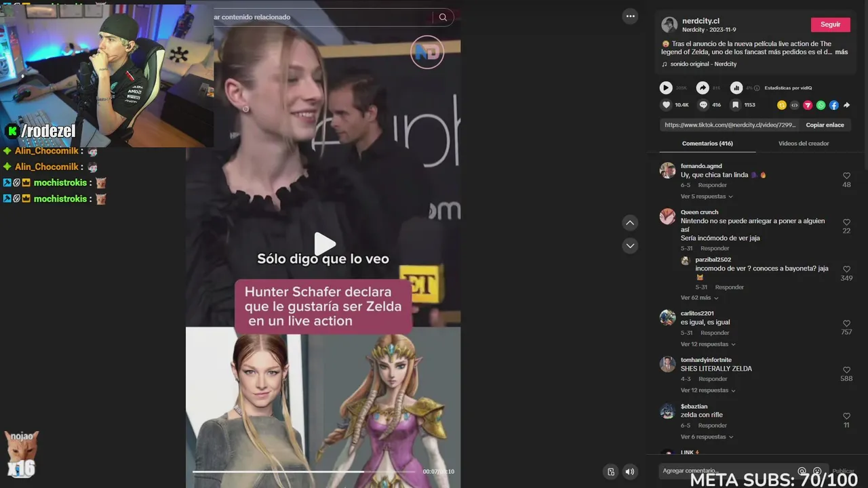
Task: Share to Facebook
Action: (x=834, y=105)
